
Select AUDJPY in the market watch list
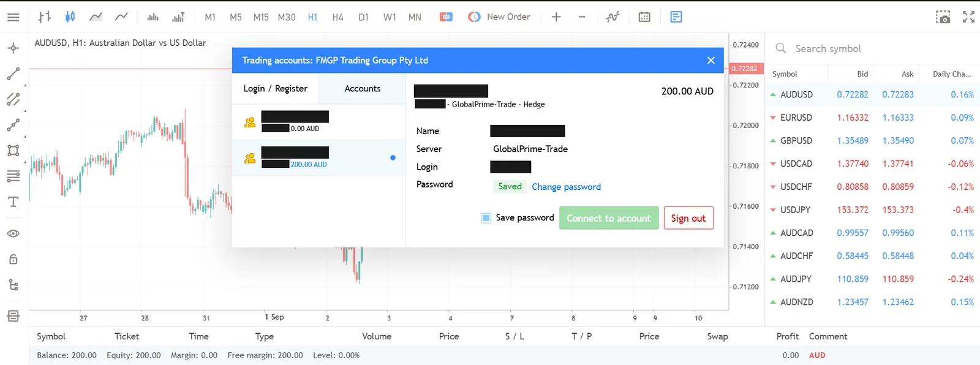coord(872,279)
